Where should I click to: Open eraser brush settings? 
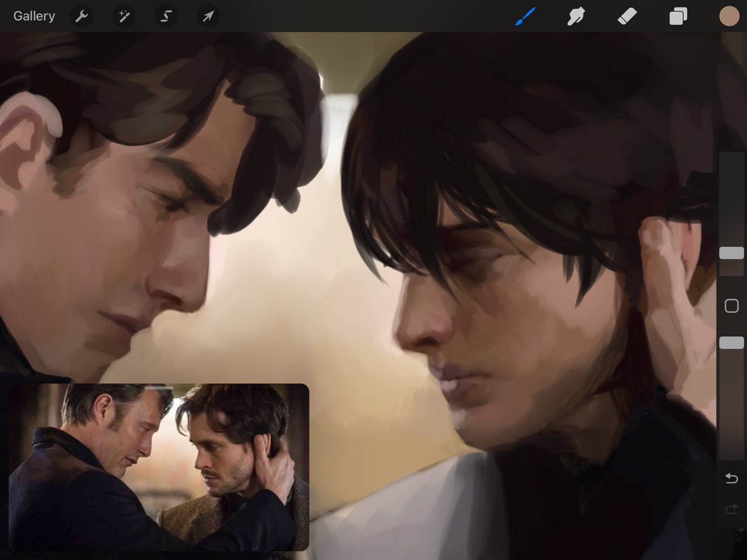coord(627,16)
